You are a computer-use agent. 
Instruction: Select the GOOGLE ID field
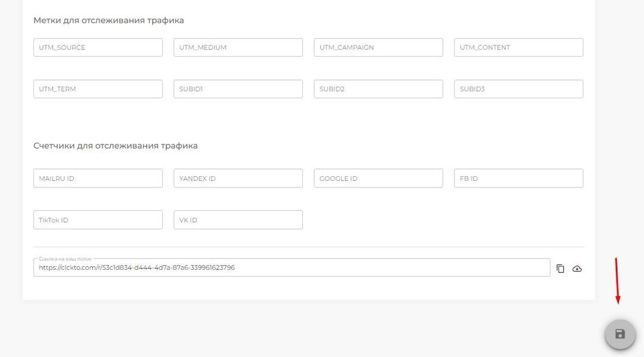point(378,178)
